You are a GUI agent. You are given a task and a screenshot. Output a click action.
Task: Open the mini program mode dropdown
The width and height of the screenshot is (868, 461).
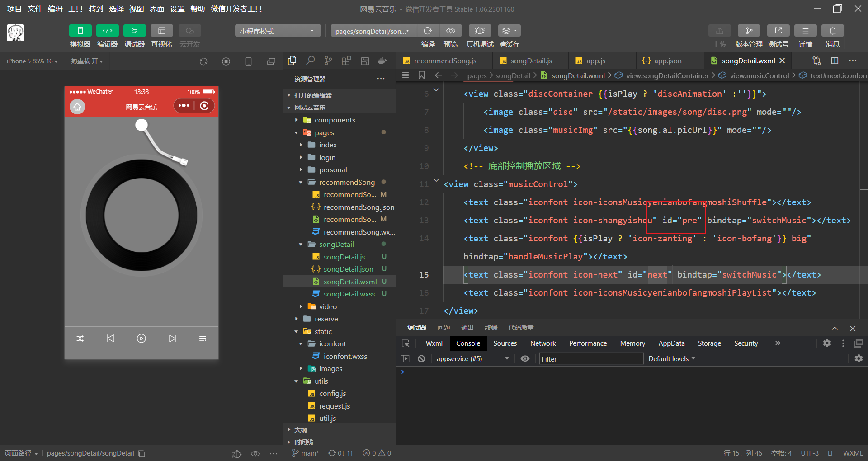pyautogui.click(x=278, y=31)
